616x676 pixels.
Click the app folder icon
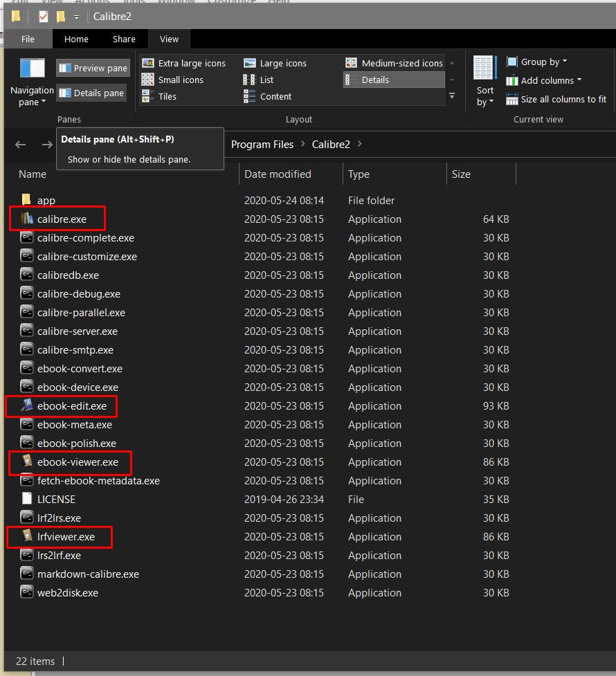point(27,199)
